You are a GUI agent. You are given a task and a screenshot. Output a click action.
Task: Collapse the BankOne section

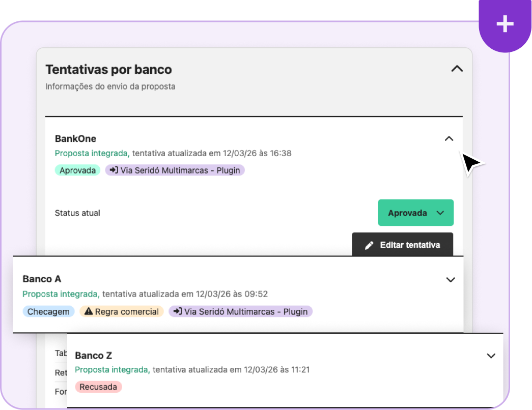pyautogui.click(x=449, y=138)
